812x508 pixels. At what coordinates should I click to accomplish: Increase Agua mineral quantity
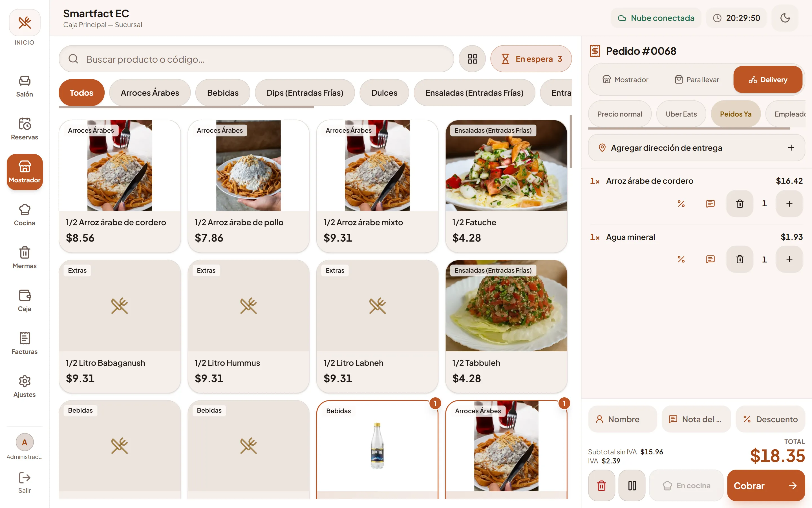[789, 259]
